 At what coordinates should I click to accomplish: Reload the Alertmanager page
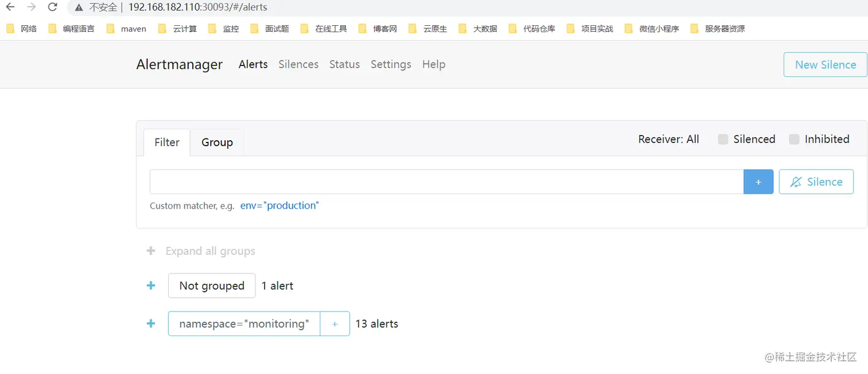(x=52, y=7)
